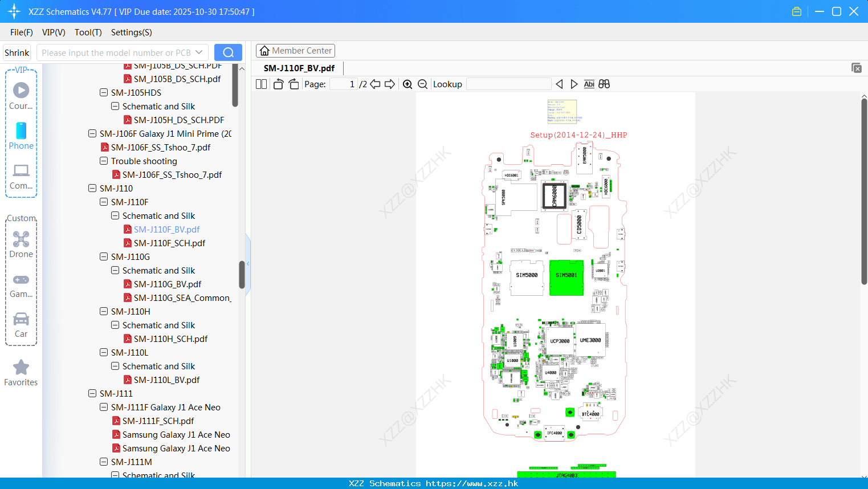This screenshot has height=489, width=868.
Task: Click the binoculars search icon
Action: click(x=604, y=84)
